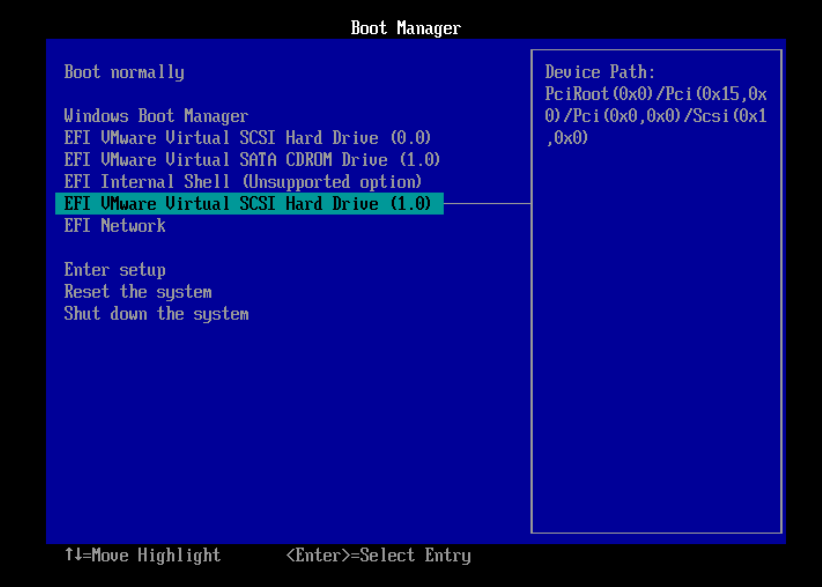Open EFI Internal Shell (Unsupported option)
This screenshot has height=587, width=822.
[x=243, y=182]
